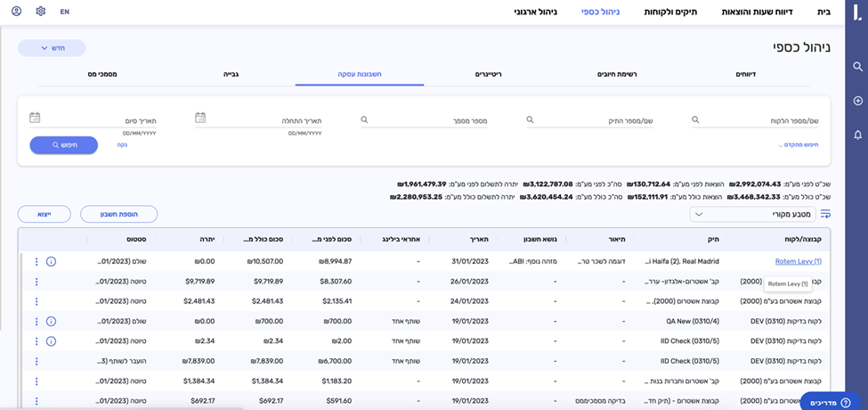
Task: Click the search magnifier in right sidebar
Action: (857, 67)
